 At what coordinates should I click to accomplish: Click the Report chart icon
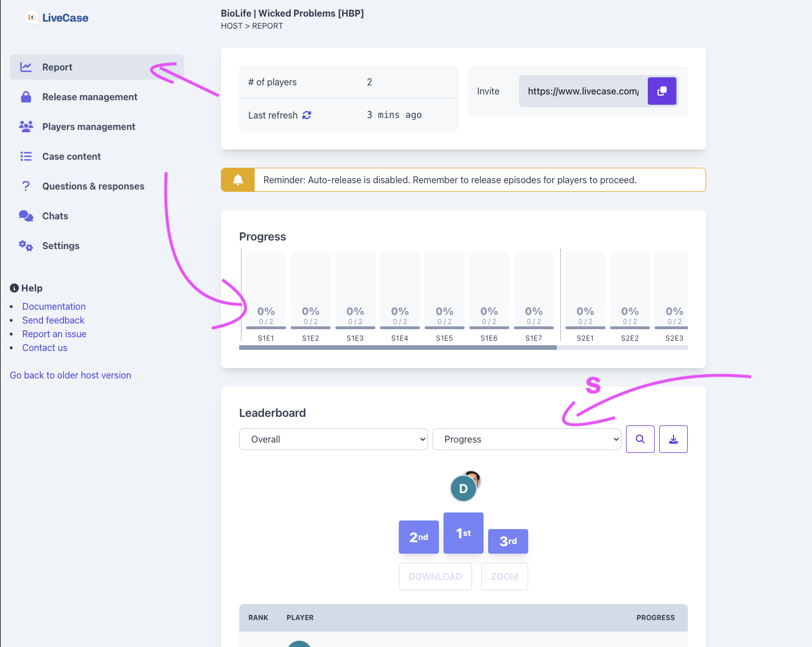coord(26,67)
